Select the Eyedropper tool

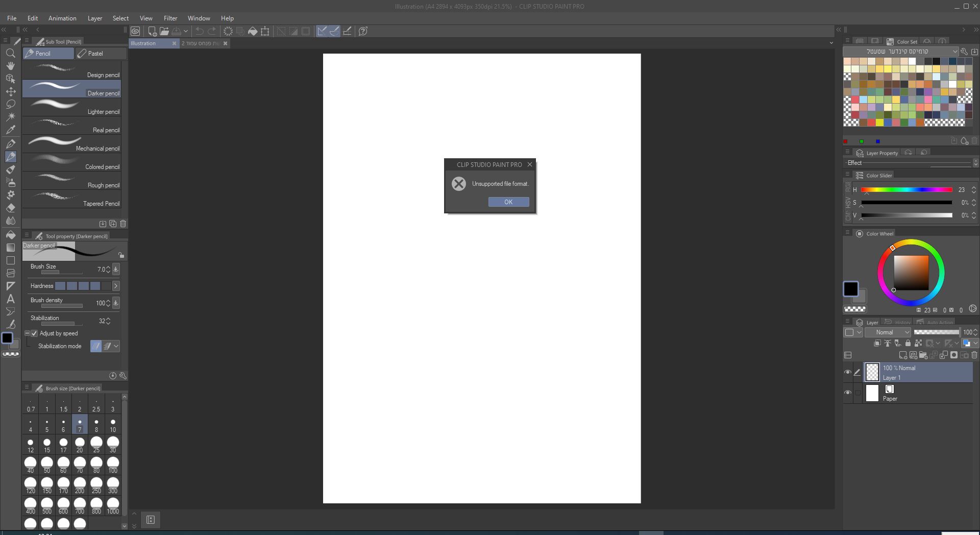click(10, 130)
